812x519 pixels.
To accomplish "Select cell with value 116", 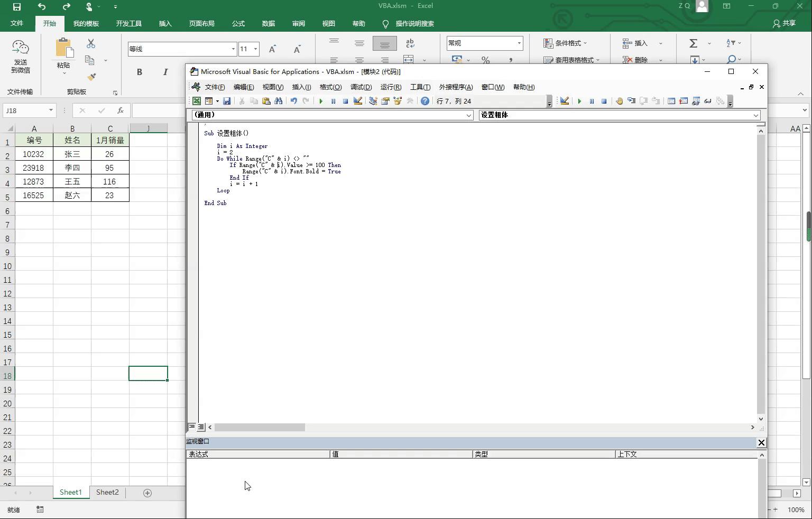I will pyautogui.click(x=109, y=181).
